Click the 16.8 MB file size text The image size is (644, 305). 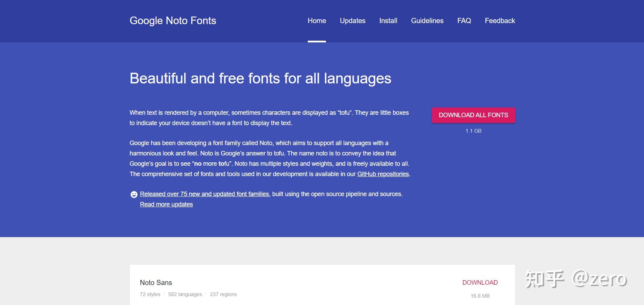tap(480, 296)
